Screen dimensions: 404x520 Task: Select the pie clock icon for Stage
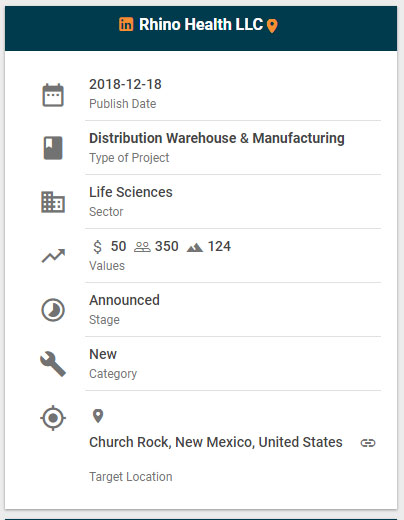click(x=53, y=310)
